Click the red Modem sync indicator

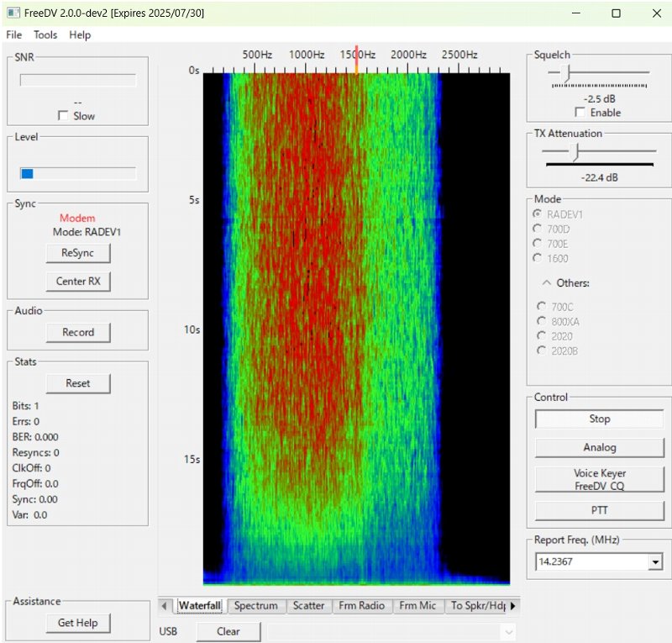click(77, 218)
